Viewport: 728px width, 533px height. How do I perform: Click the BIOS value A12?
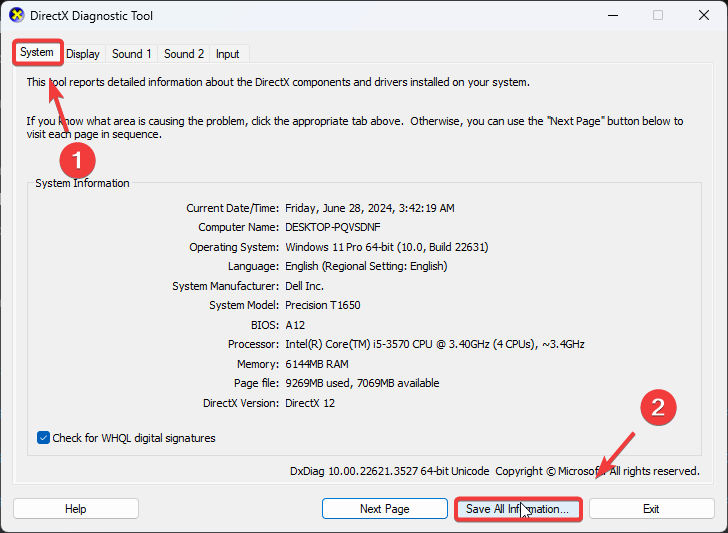pos(295,325)
